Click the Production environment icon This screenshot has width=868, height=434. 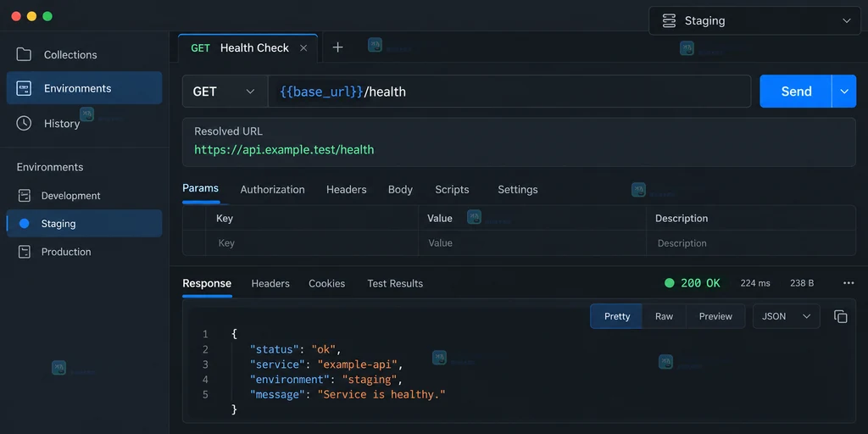(25, 252)
